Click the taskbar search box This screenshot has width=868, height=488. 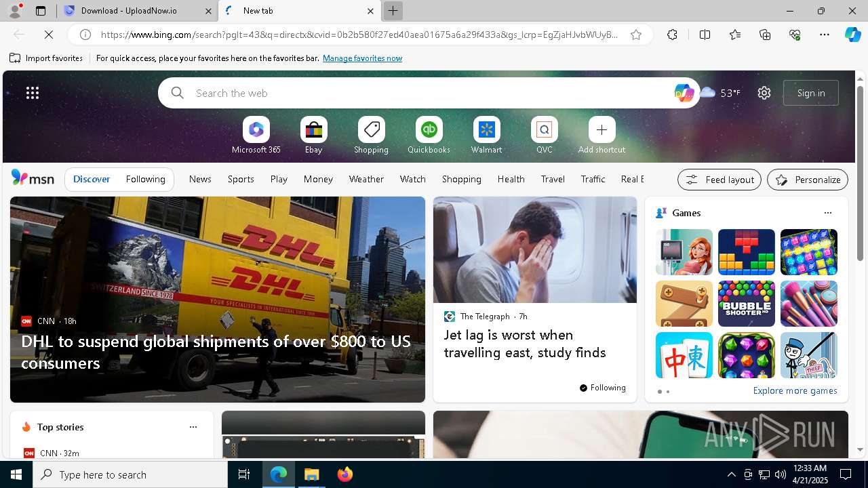coord(130,474)
